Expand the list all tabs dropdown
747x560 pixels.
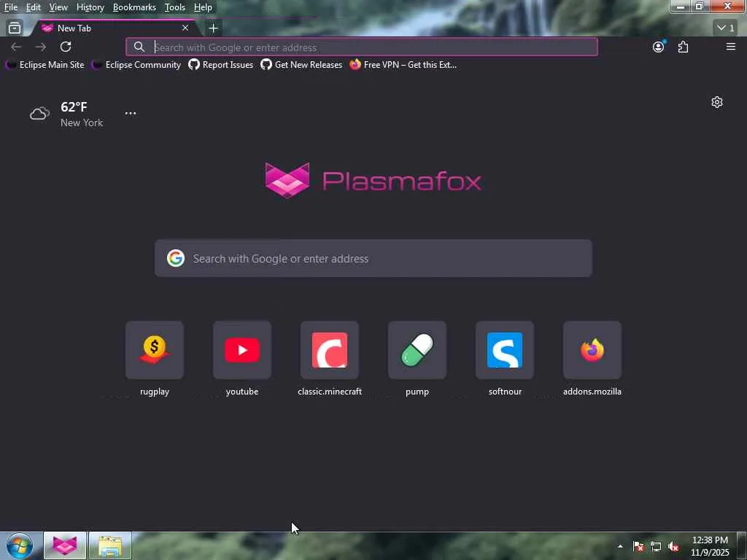click(726, 28)
